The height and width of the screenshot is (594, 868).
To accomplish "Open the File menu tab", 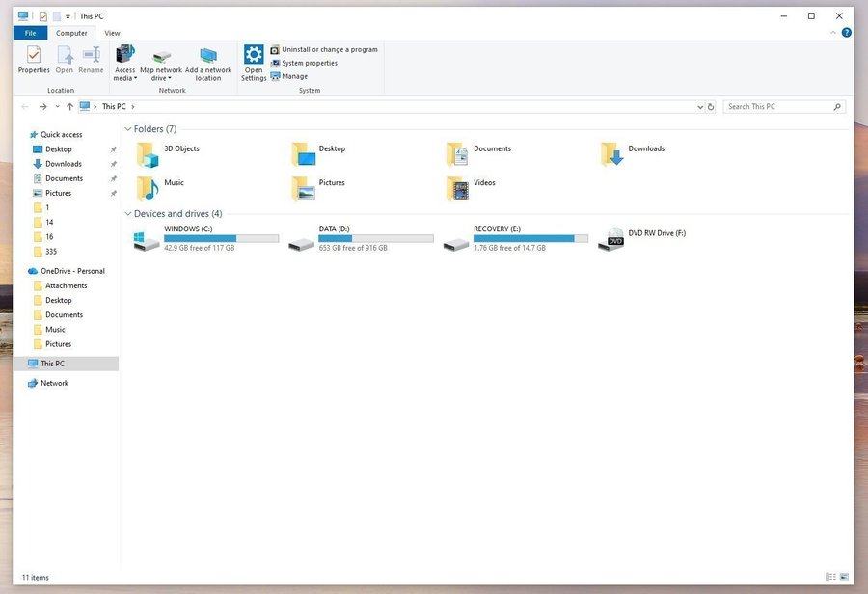I will click(30, 33).
